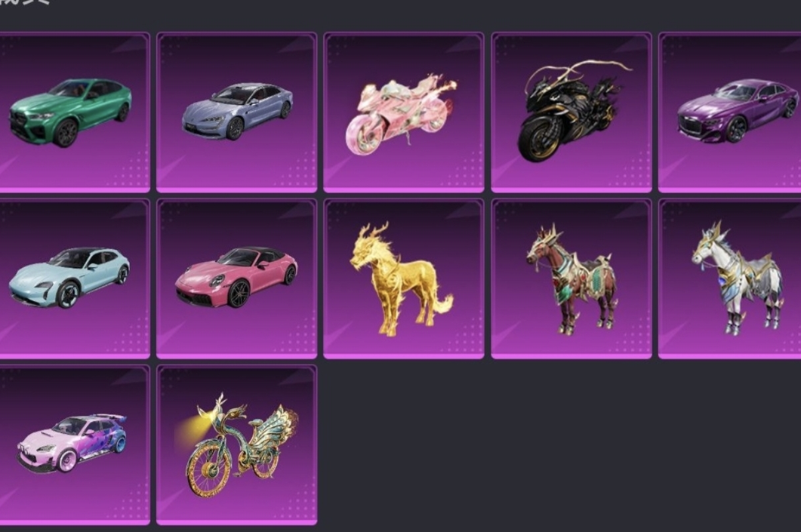The height and width of the screenshot is (532, 801).
Task: Select the brown armored horse mount
Action: (571, 278)
